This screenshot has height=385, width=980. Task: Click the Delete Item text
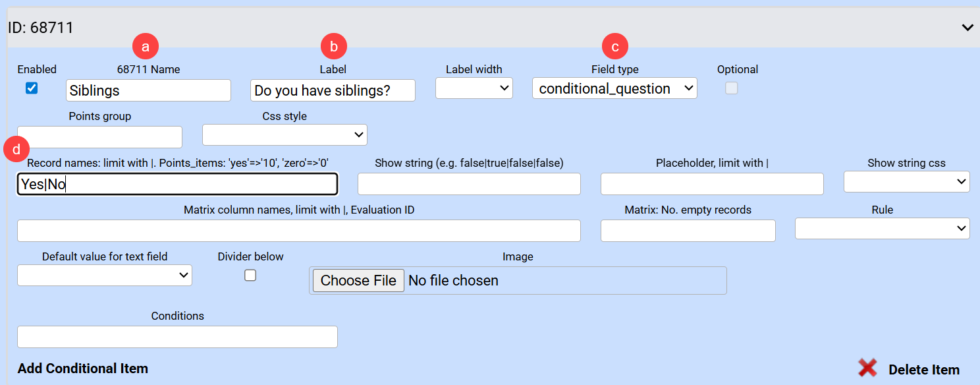tap(923, 370)
